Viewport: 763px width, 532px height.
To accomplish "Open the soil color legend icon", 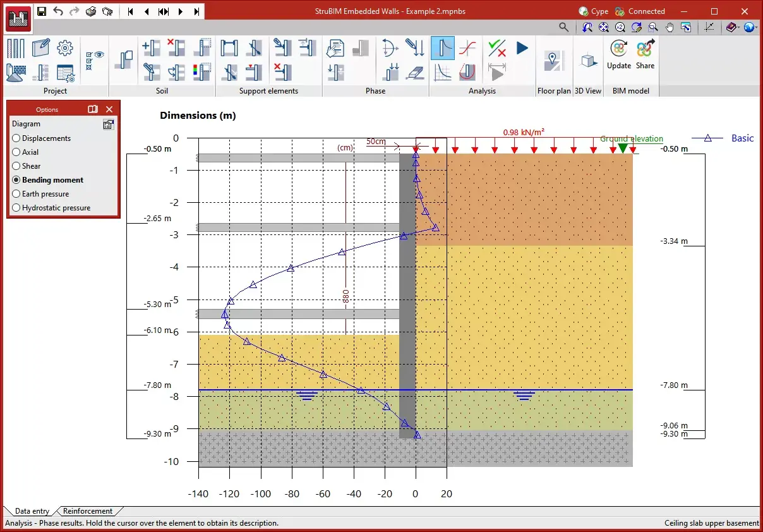I will [x=201, y=72].
